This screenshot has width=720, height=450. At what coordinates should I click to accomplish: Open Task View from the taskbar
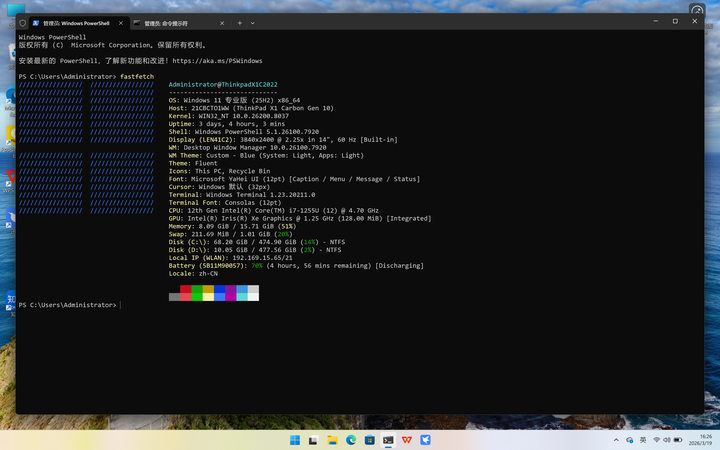pyautogui.click(x=314, y=440)
